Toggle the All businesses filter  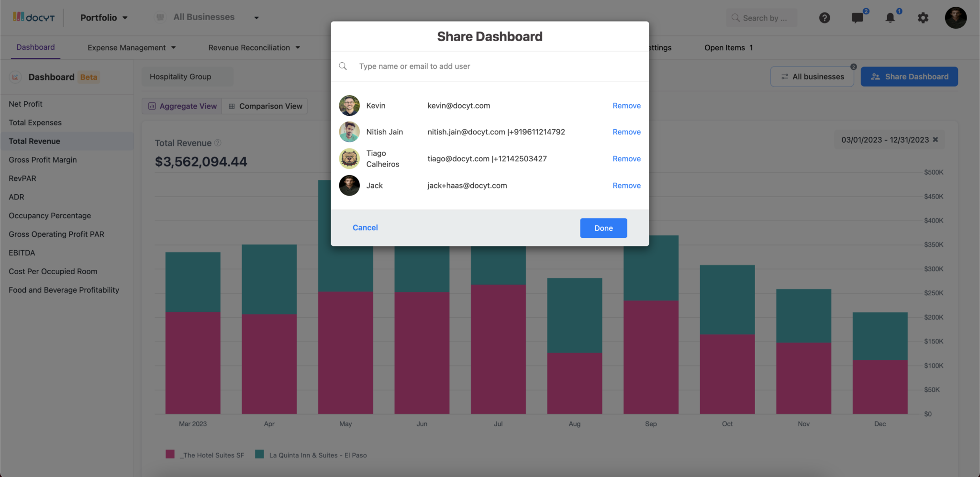(x=813, y=77)
